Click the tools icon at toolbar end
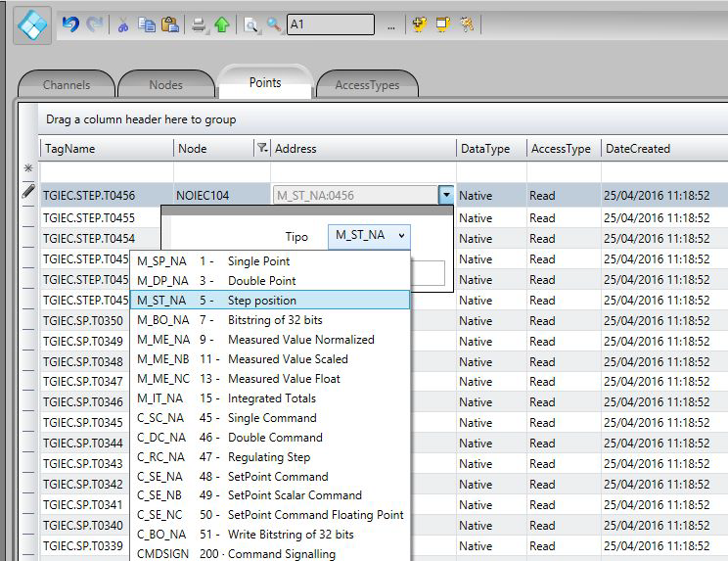 coord(467,24)
